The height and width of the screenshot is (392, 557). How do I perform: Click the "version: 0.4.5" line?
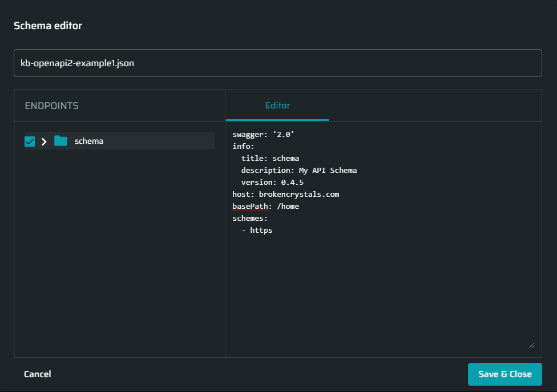pyautogui.click(x=272, y=183)
